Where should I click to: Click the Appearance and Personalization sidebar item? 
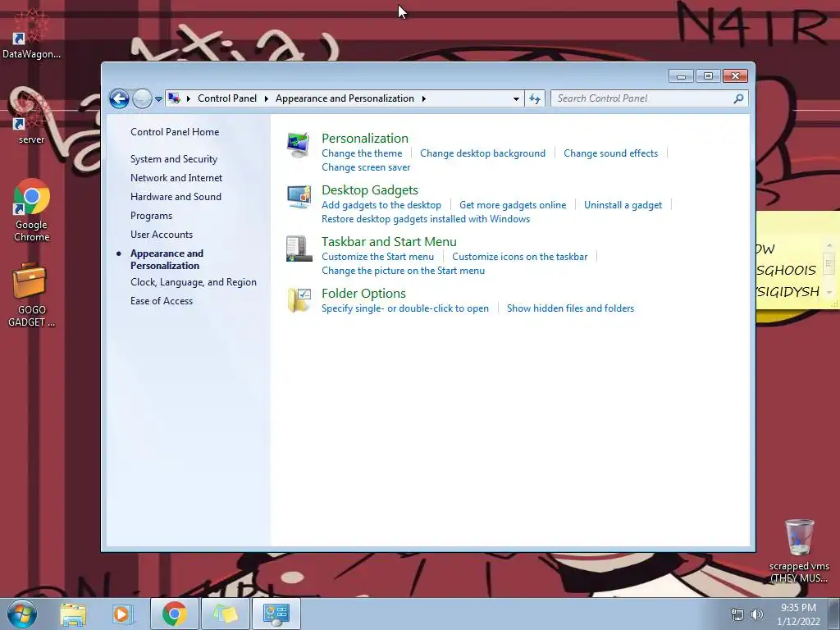(x=167, y=259)
